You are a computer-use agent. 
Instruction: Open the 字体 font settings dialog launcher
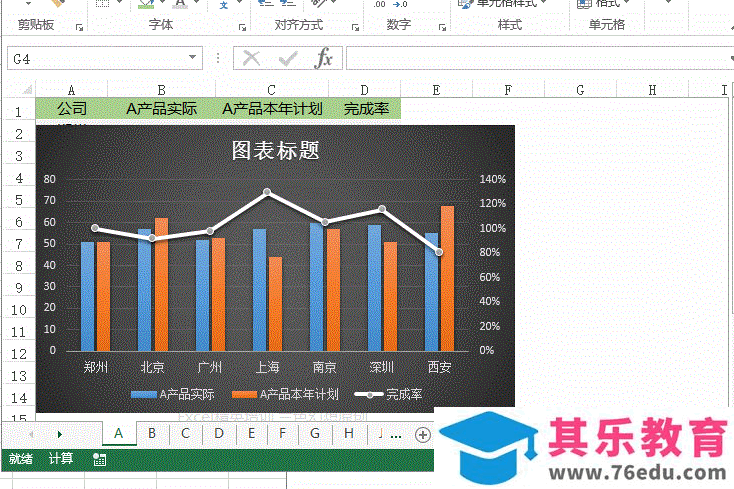(242, 27)
